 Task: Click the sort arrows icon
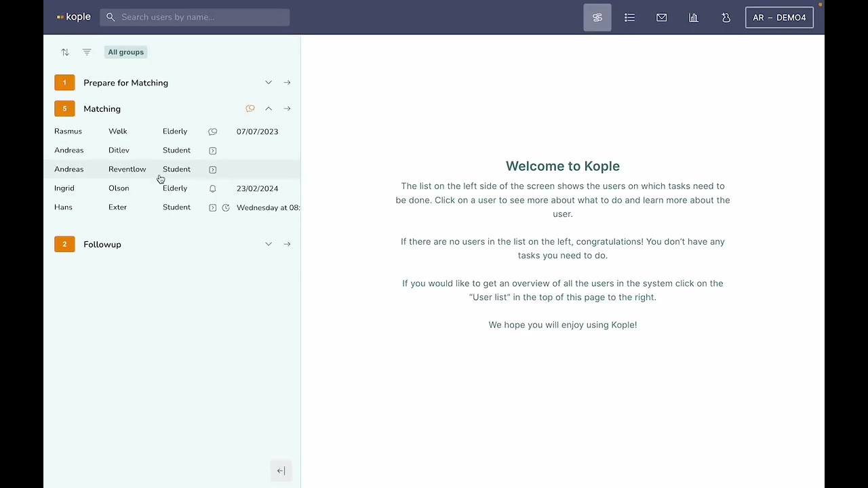click(x=65, y=52)
